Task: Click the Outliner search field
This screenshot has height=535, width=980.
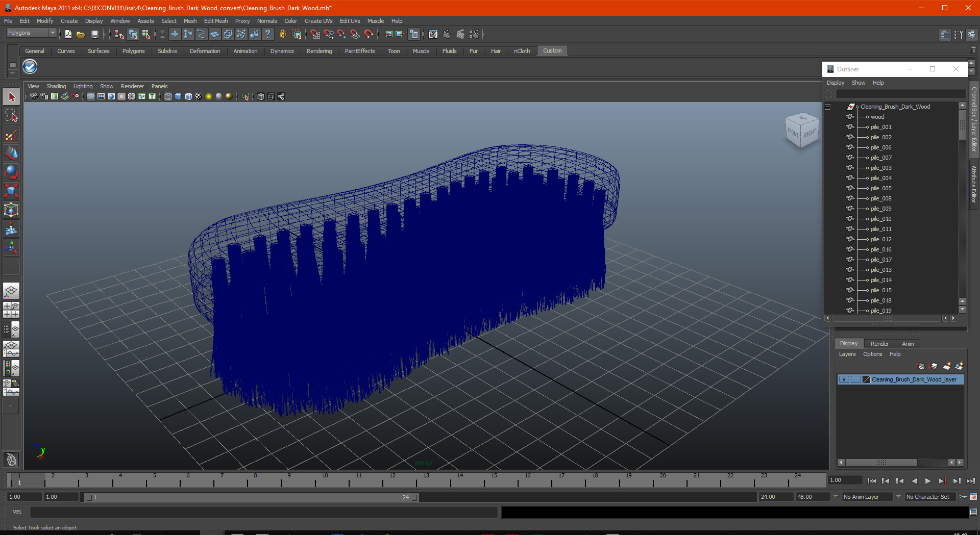Action: 900,94
